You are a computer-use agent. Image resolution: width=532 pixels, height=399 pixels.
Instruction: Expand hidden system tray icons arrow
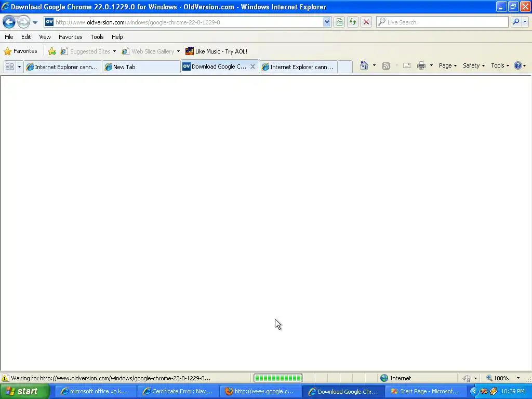(474, 391)
